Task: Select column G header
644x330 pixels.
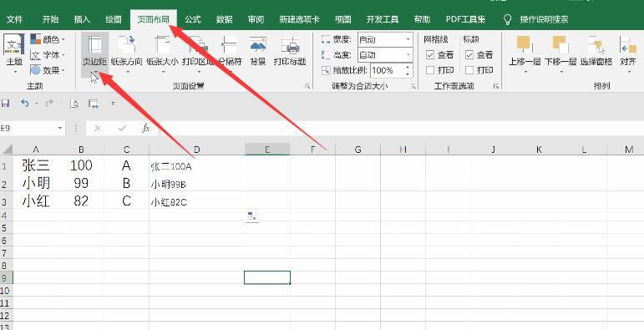Action: pyautogui.click(x=357, y=150)
